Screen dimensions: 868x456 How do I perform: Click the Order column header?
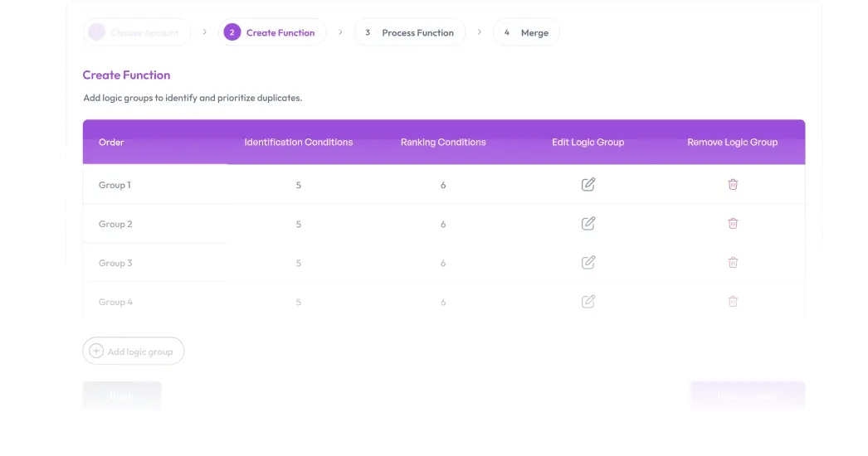(x=111, y=143)
